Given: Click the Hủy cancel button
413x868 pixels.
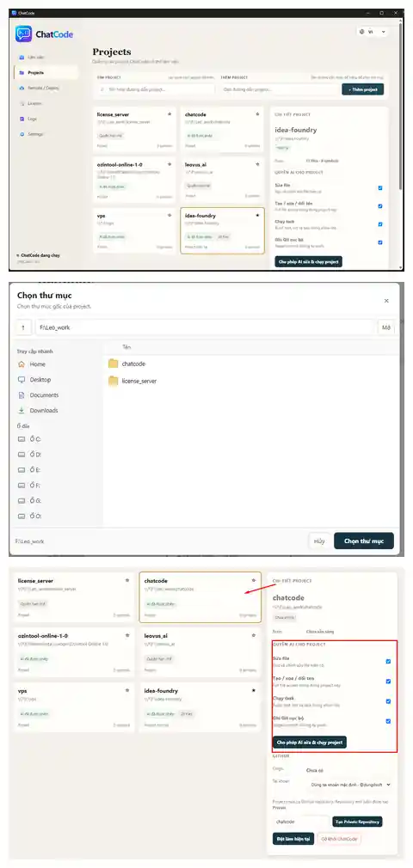Looking at the screenshot, I should tap(319, 541).
